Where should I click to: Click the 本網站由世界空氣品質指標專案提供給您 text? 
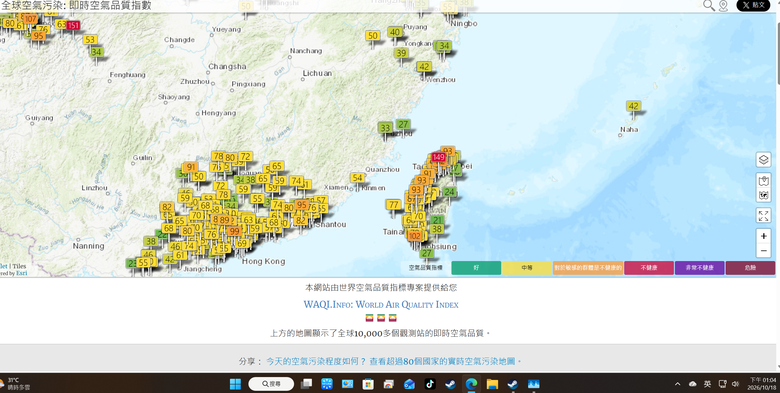[381, 288]
